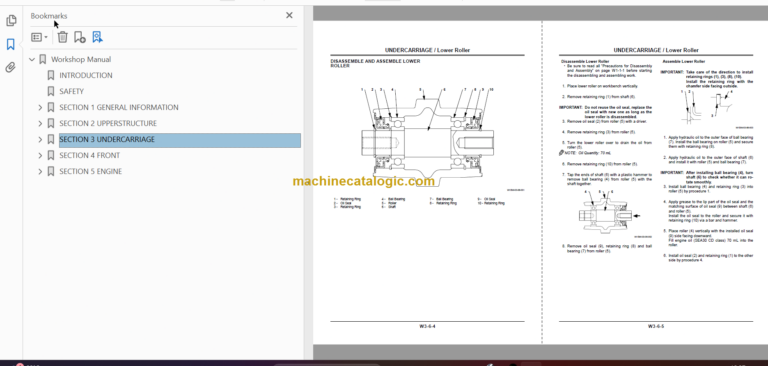Screen dimensions: 768x366
Task: Open SECTION 4 FRONT bookmark
Action: pyautogui.click(x=90, y=155)
